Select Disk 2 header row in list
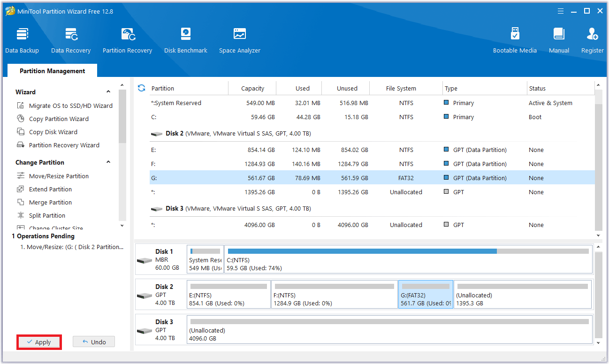This screenshot has width=609, height=364. pos(372,133)
